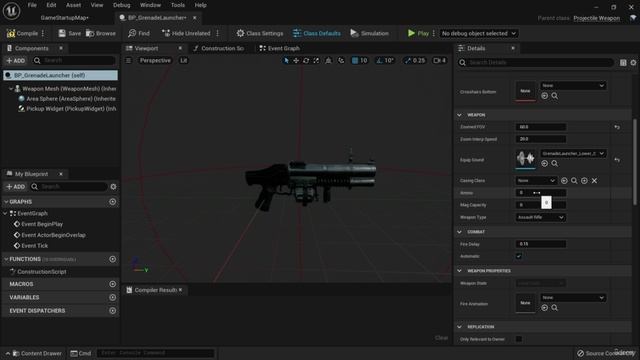Choose the Translate tool
This screenshot has height=360, width=640.
[296, 60]
